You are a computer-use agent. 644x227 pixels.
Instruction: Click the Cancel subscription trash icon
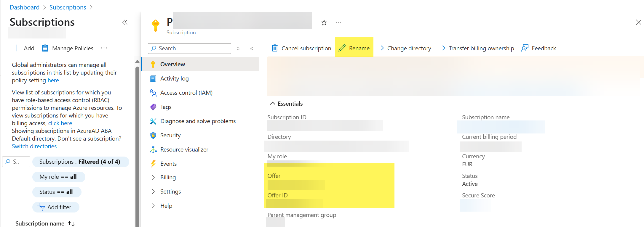(x=275, y=48)
